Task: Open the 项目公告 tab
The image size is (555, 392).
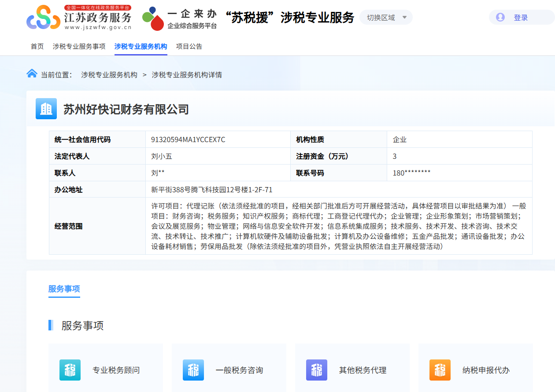Action: tap(189, 46)
